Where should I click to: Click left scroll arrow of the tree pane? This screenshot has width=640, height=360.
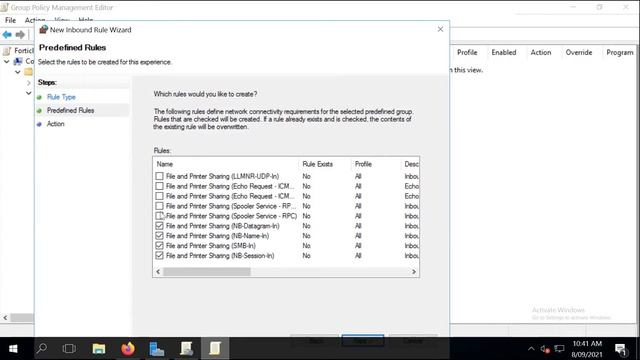click(x=5, y=318)
